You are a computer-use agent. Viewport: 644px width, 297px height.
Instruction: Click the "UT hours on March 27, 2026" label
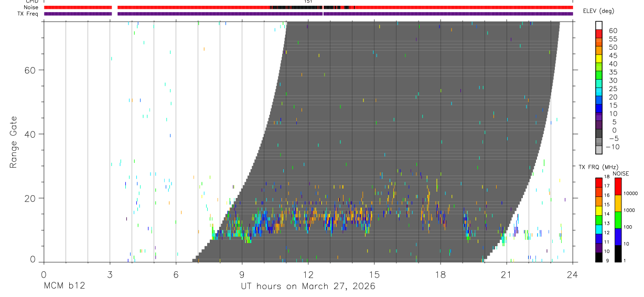click(x=308, y=286)
